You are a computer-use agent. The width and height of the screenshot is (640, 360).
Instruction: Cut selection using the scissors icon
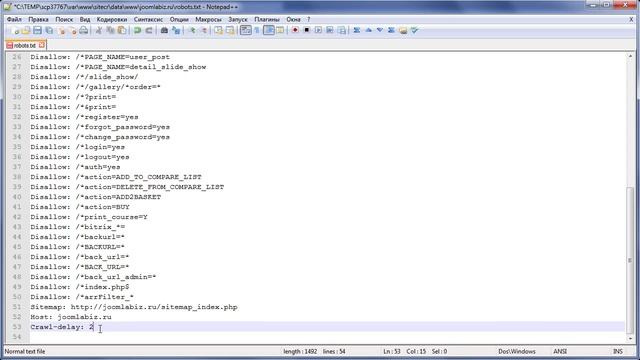click(x=98, y=31)
